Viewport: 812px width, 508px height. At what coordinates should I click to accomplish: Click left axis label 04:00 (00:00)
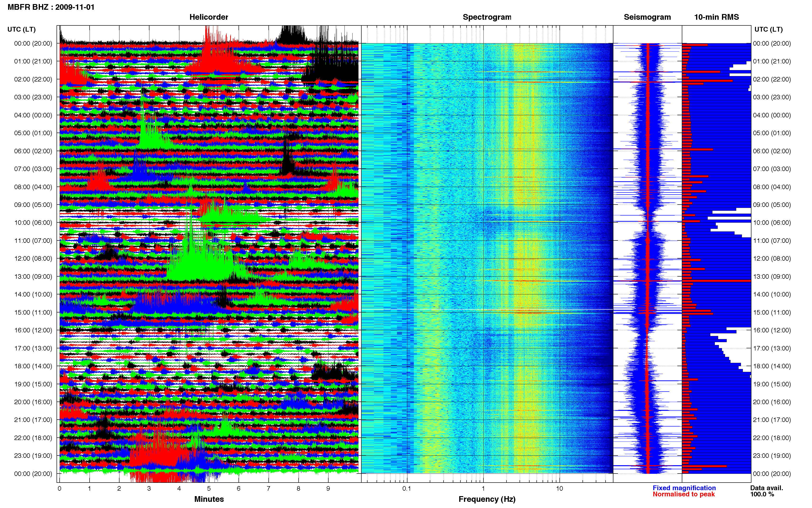[33, 115]
